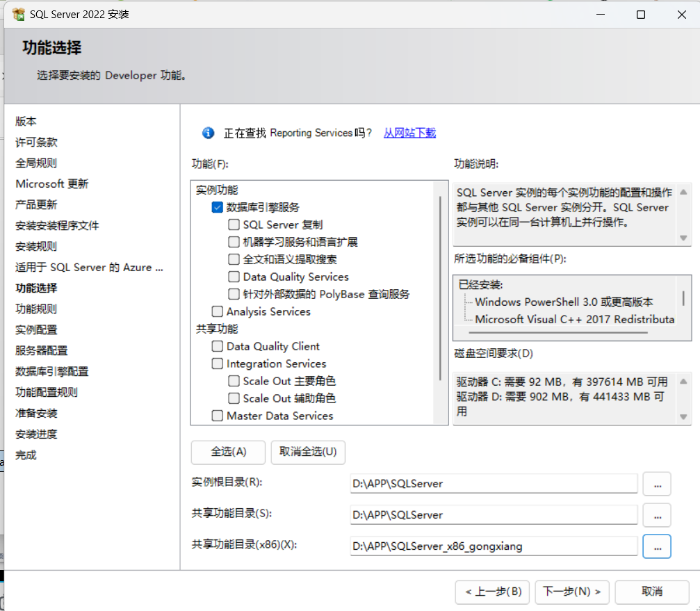This screenshot has height=611, width=700.
Task: Select the 产品更新 step
Action: click(x=36, y=205)
